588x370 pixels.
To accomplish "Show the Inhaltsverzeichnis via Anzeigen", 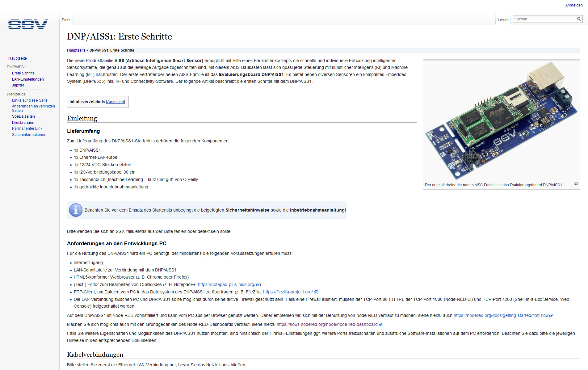I will [115, 102].
